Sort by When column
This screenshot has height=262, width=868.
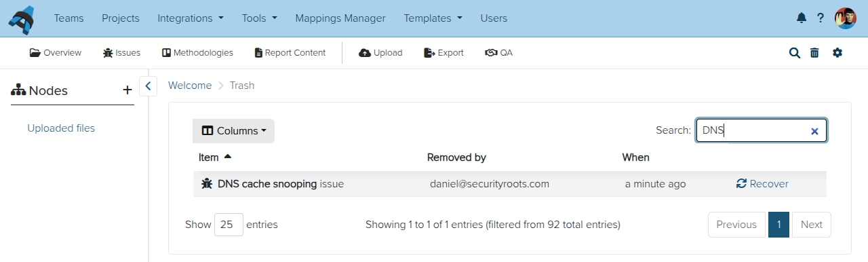click(635, 157)
